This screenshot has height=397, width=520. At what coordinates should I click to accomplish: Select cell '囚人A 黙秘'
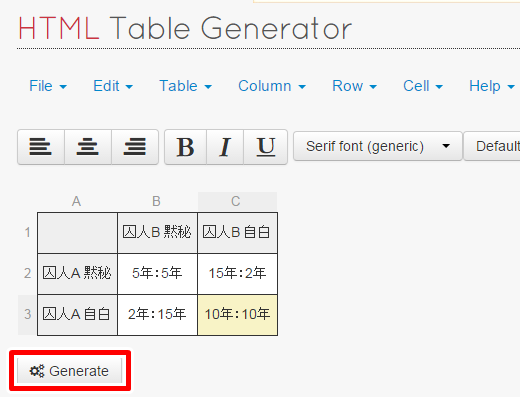[x=77, y=274]
